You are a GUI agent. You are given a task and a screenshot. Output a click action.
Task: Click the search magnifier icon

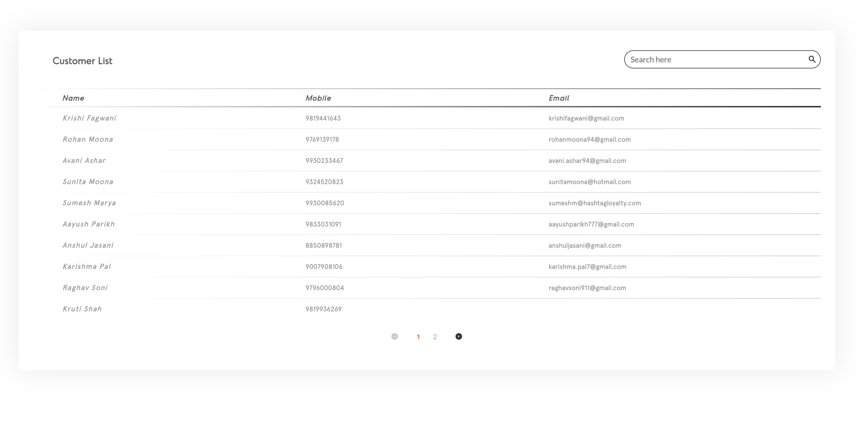point(812,59)
